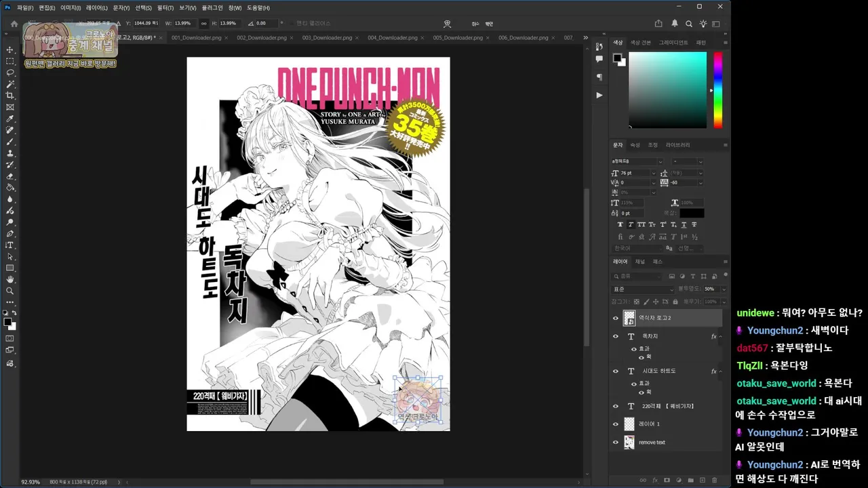
Task: Select the Brush tool
Action: click(9, 142)
